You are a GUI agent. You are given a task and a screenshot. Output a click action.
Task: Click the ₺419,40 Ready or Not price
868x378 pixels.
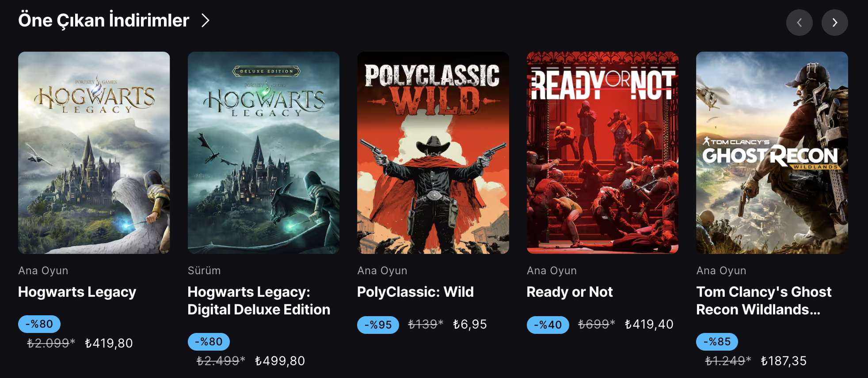click(x=649, y=325)
